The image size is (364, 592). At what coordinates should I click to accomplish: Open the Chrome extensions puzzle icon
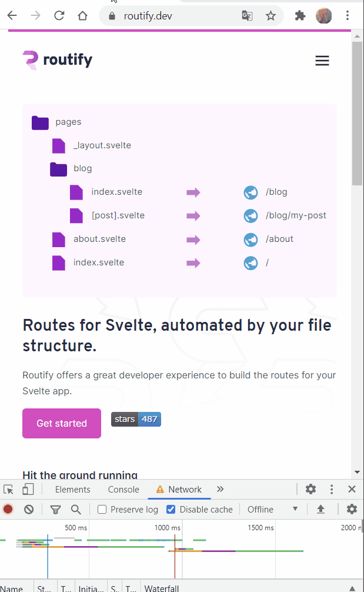pos(300,16)
